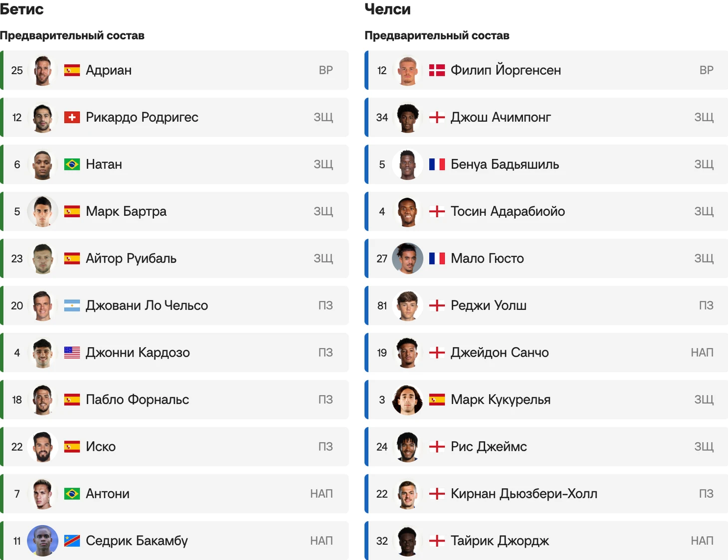Click the England flag next to Джейдон Санчо

437,353
